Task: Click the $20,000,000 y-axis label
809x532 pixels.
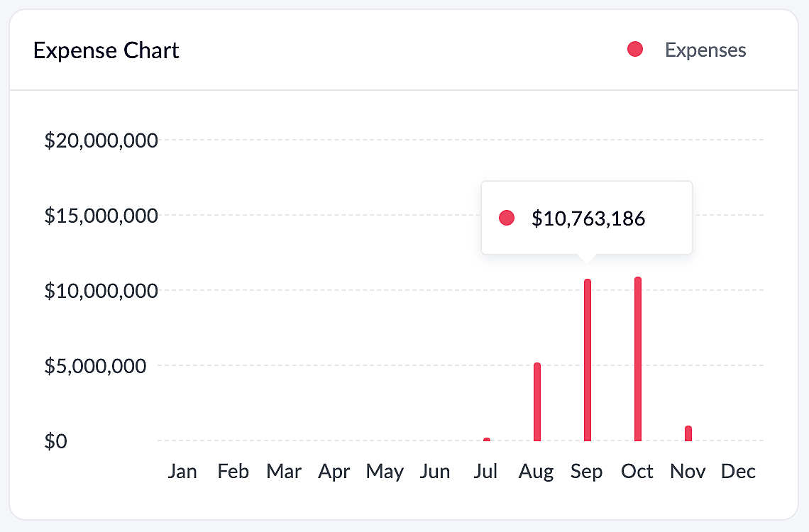Action: coord(101,140)
